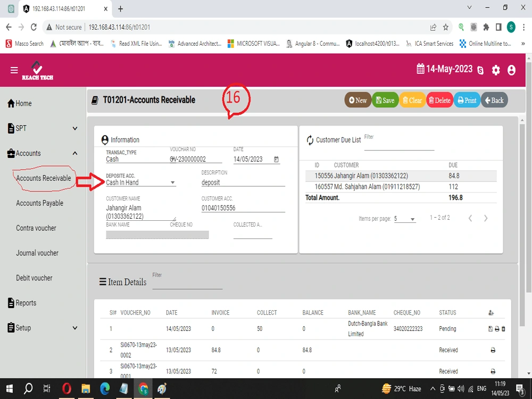Show hidden system tray icons
This screenshot has width=532, height=399.
(433, 389)
